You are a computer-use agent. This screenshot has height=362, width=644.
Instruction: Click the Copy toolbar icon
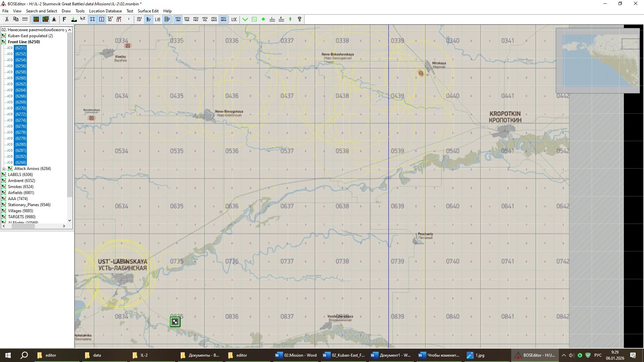coord(16,19)
